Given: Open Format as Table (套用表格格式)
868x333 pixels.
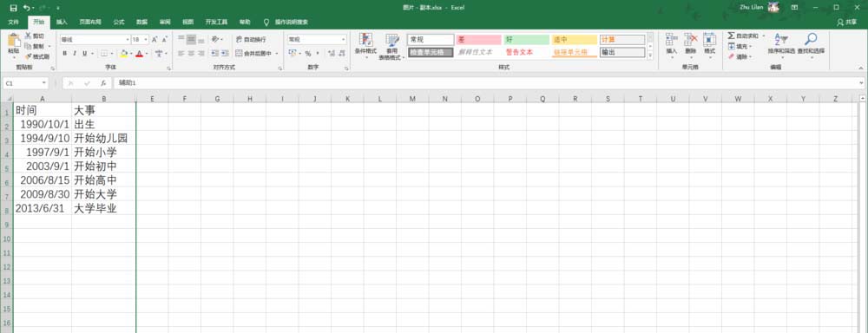Looking at the screenshot, I should [392, 47].
